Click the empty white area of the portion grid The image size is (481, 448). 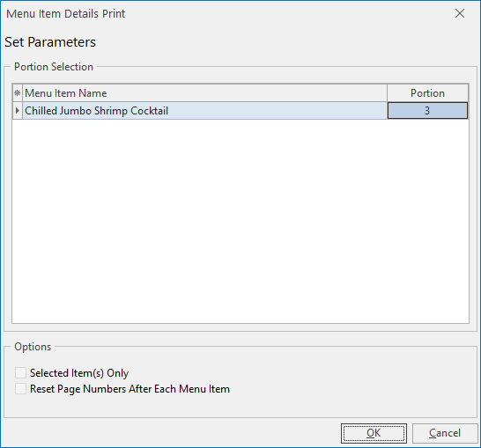240,221
